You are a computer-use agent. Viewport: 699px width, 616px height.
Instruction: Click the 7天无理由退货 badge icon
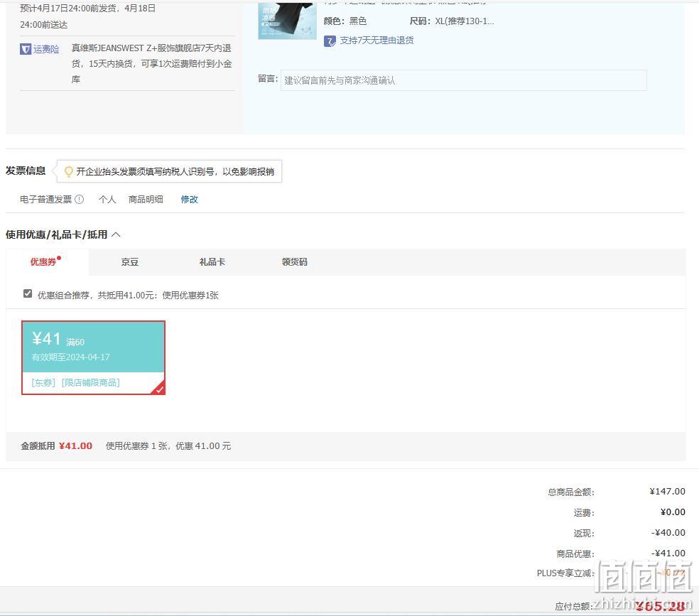(x=330, y=41)
